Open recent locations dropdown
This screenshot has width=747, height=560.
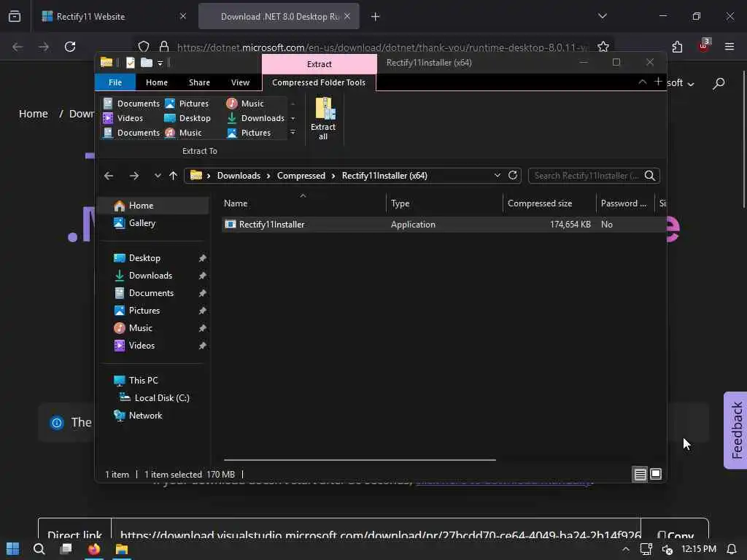pyautogui.click(x=158, y=176)
